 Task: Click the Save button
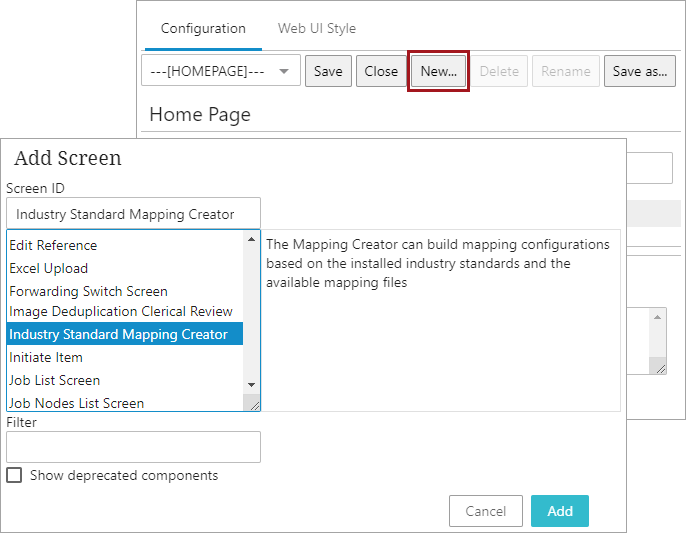point(328,71)
